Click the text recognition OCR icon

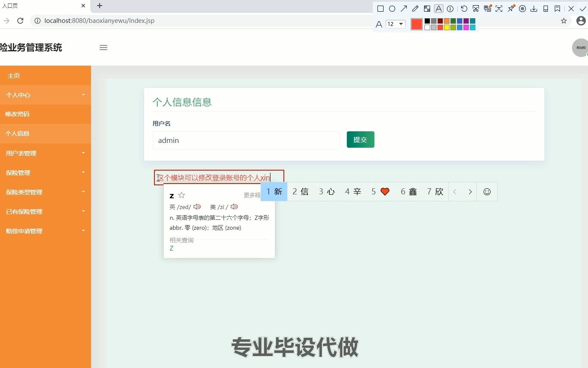tap(499, 9)
